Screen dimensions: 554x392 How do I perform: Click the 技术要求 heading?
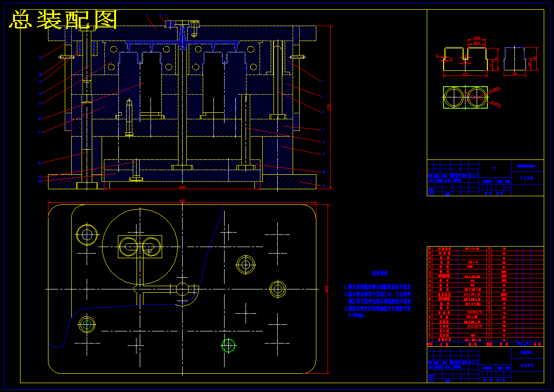coord(380,273)
